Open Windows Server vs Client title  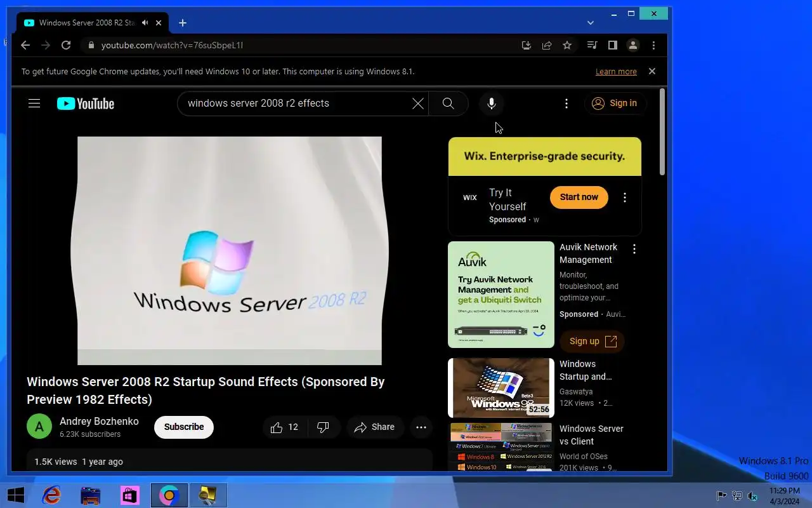591,435
